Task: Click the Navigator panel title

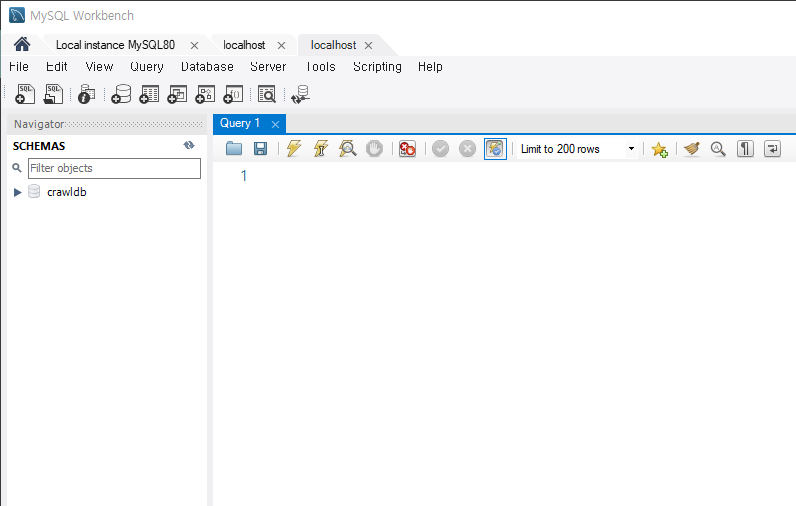Action: pos(39,124)
